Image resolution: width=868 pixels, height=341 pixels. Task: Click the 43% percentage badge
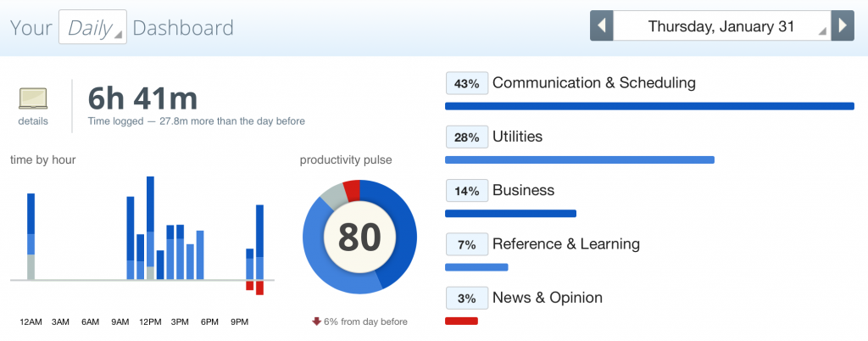pos(467,84)
